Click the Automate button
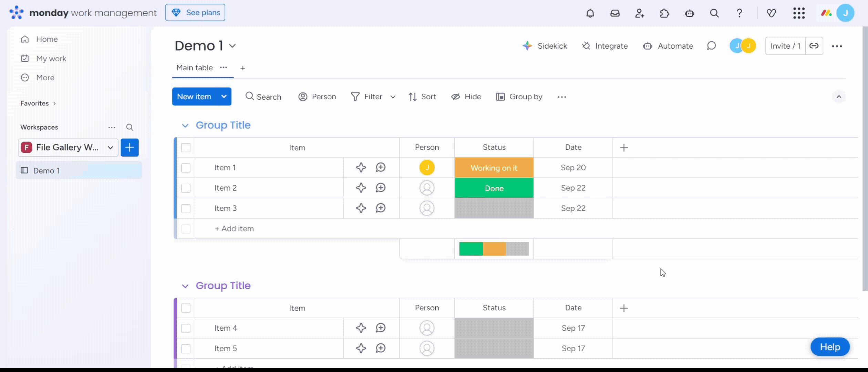868x372 pixels. (x=668, y=46)
